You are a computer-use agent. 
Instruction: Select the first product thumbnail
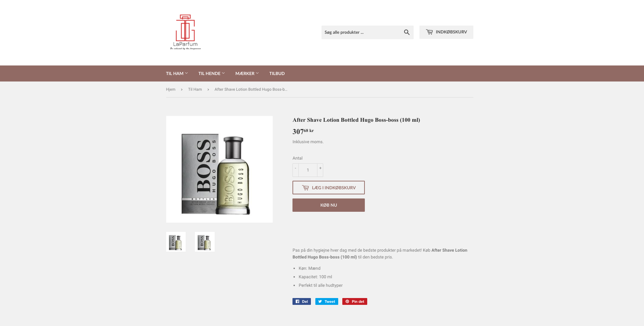click(176, 242)
